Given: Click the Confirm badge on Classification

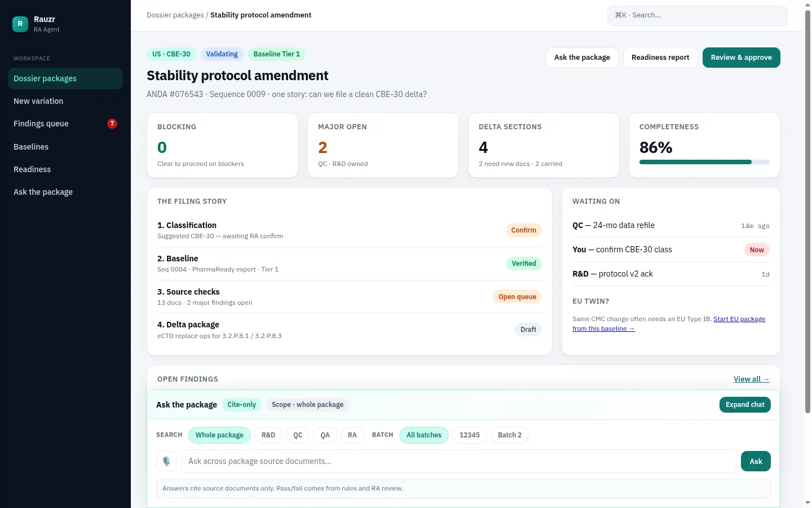Looking at the screenshot, I should pos(523,230).
